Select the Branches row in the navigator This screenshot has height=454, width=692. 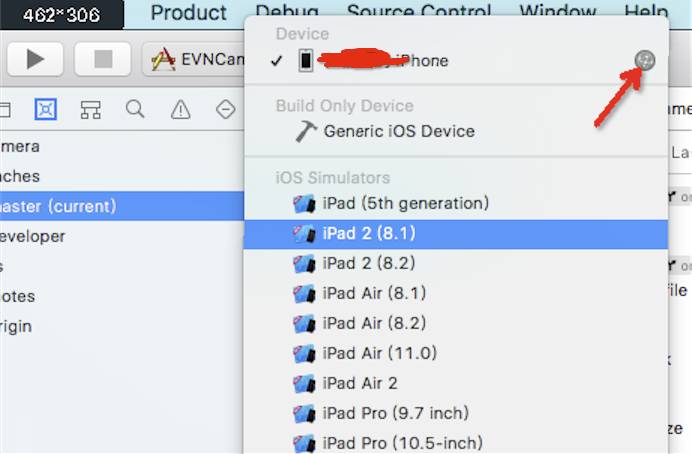122,176
